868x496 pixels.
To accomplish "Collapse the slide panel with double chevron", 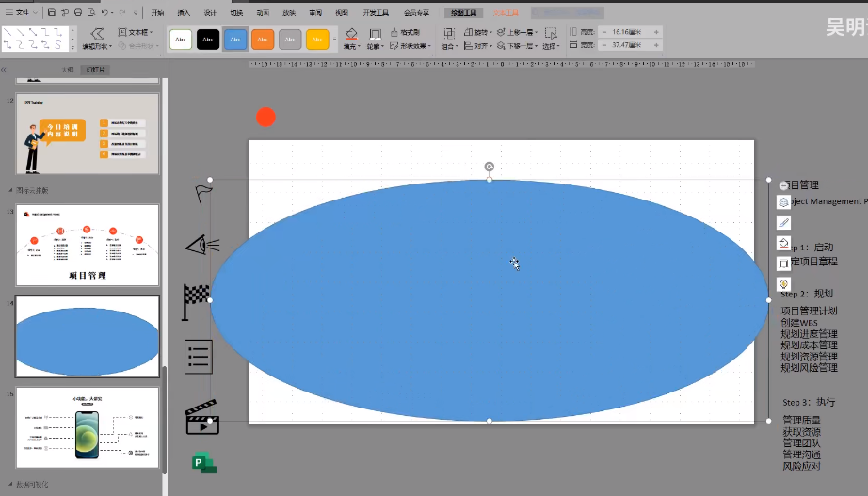I will pos(4,70).
